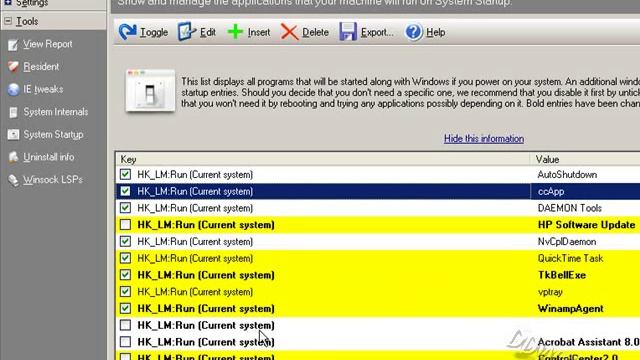Select System Startup in the sidebar
This screenshot has height=360, width=640.
53,135
